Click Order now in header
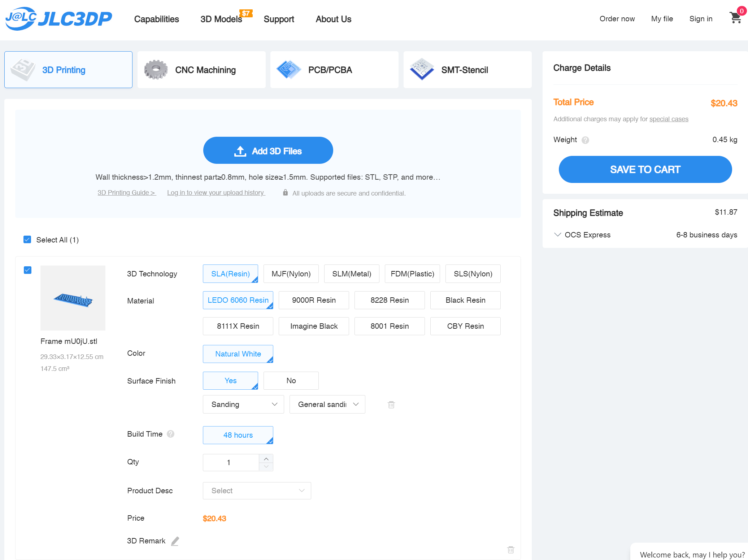 coord(617,19)
